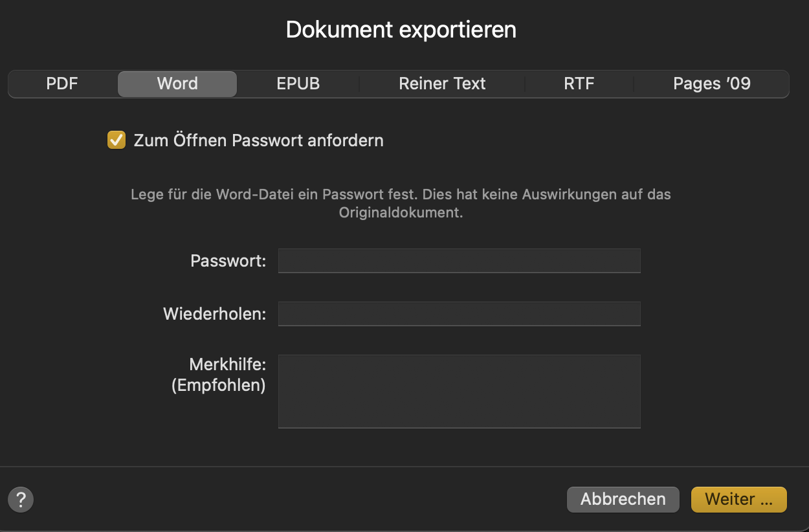Image resolution: width=809 pixels, height=532 pixels.
Task: Open help with the question mark button
Action: tap(21, 500)
